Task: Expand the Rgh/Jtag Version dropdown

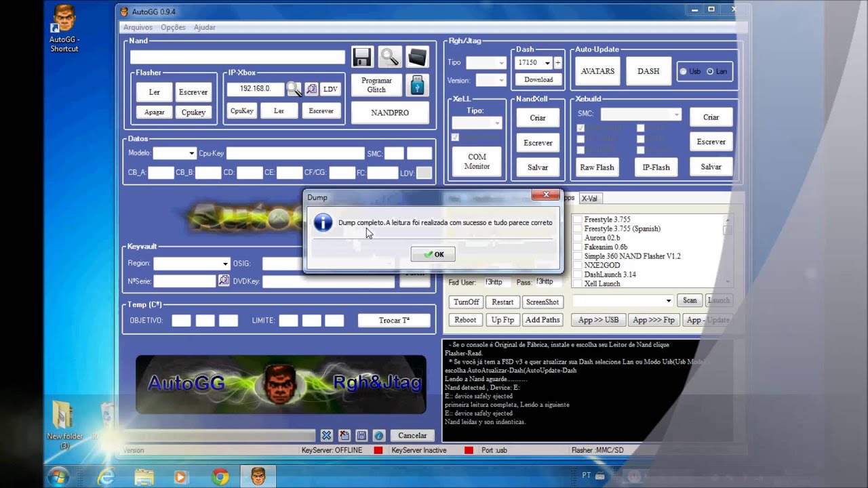Action: (x=501, y=80)
